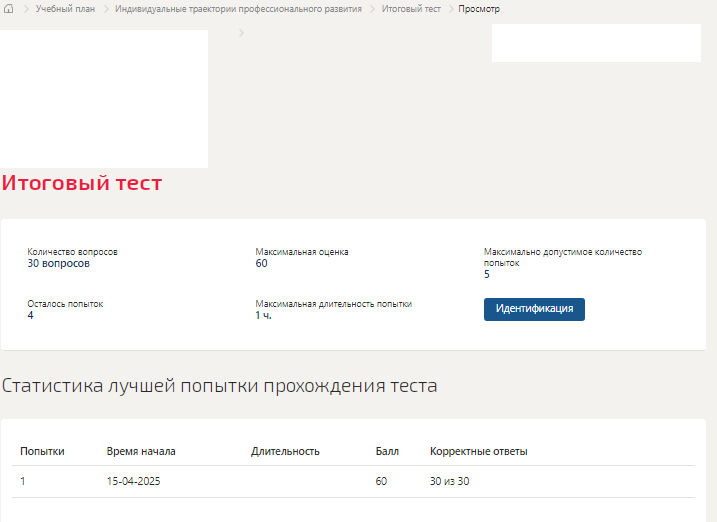717x522 pixels.
Task: Click the Попытки column header
Action: [x=42, y=451]
